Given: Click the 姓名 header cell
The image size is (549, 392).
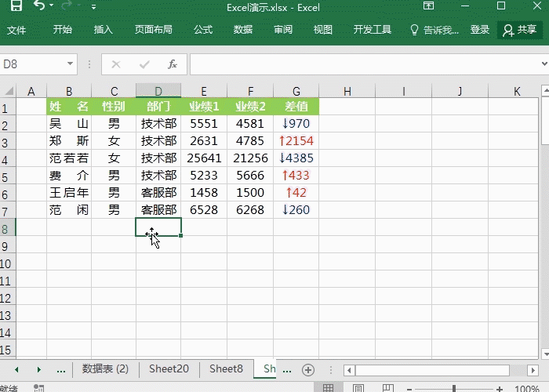Looking at the screenshot, I should (69, 106).
